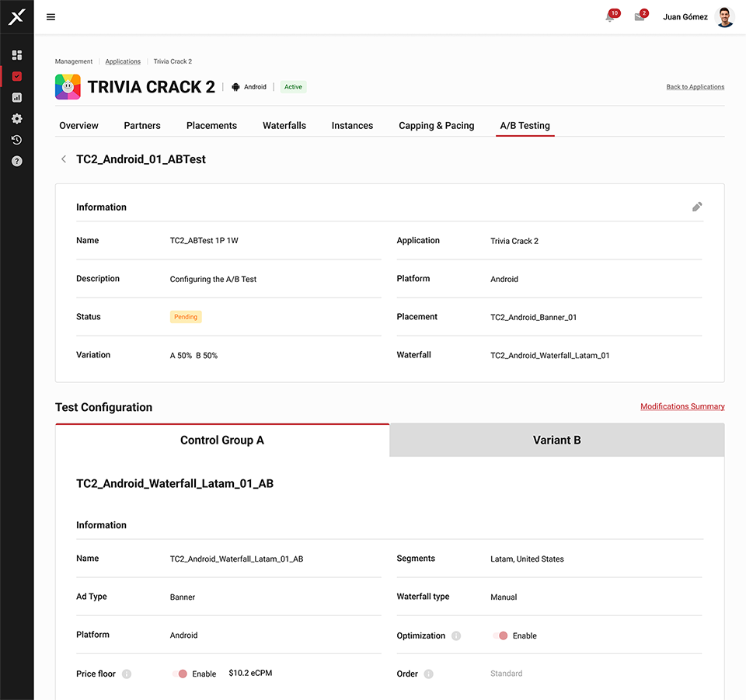This screenshot has height=700, width=746.
Task: Switch to the Overview tab
Action: 78,126
